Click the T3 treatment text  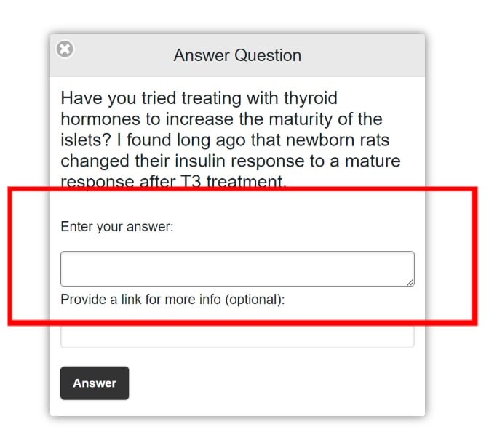(x=233, y=181)
